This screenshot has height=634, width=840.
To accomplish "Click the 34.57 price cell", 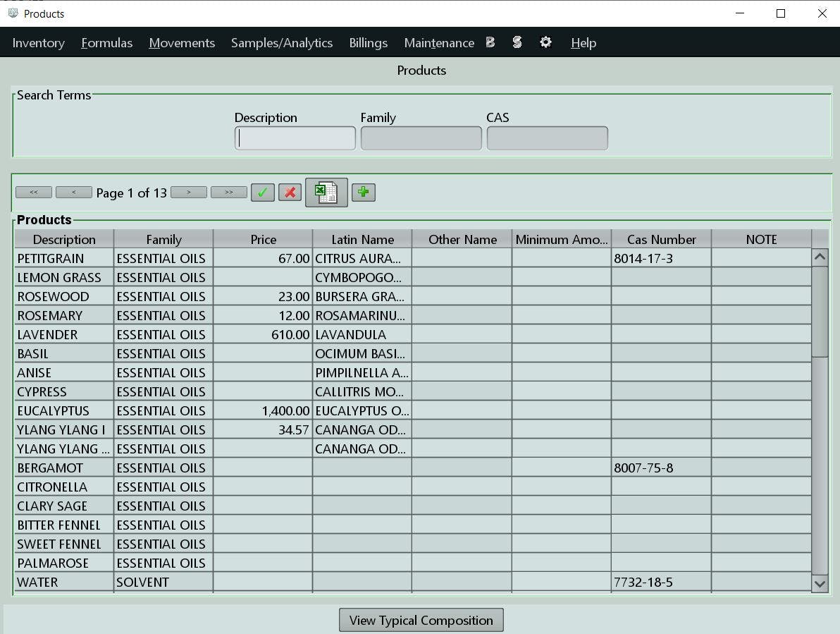I will (263, 429).
